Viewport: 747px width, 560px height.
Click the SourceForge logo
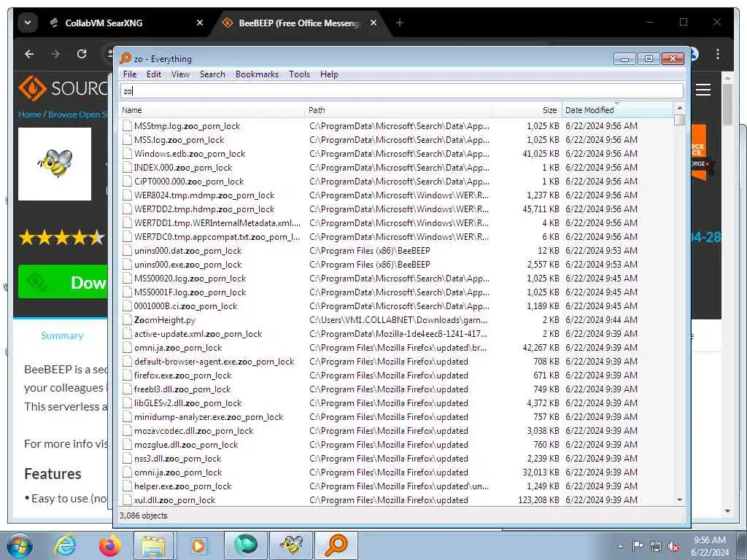[63, 88]
